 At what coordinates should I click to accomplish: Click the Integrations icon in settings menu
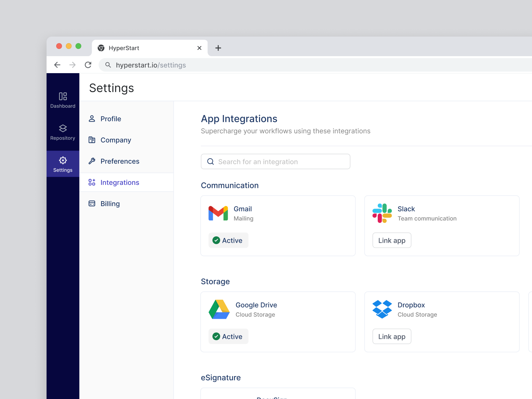(x=92, y=182)
